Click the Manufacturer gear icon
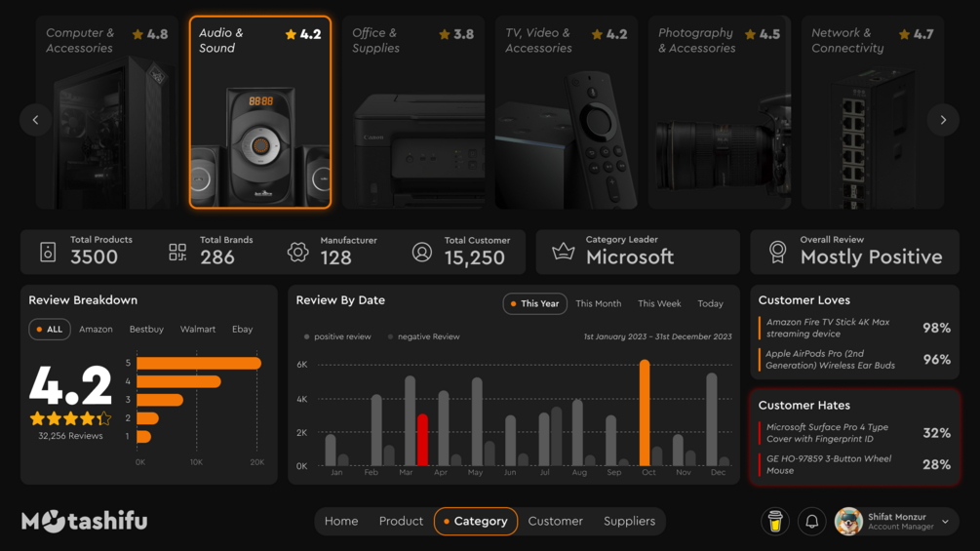This screenshot has height=551, width=980. pos(298,252)
